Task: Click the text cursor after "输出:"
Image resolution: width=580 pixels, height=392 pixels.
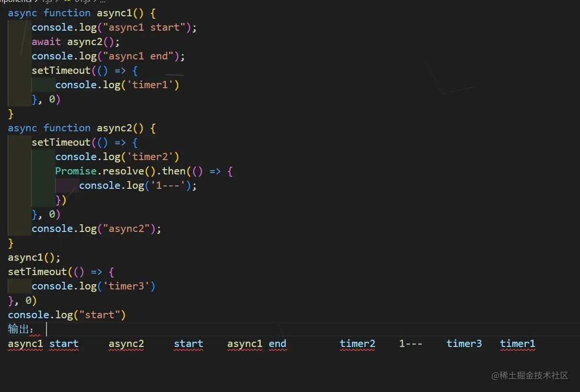Action: [46, 329]
